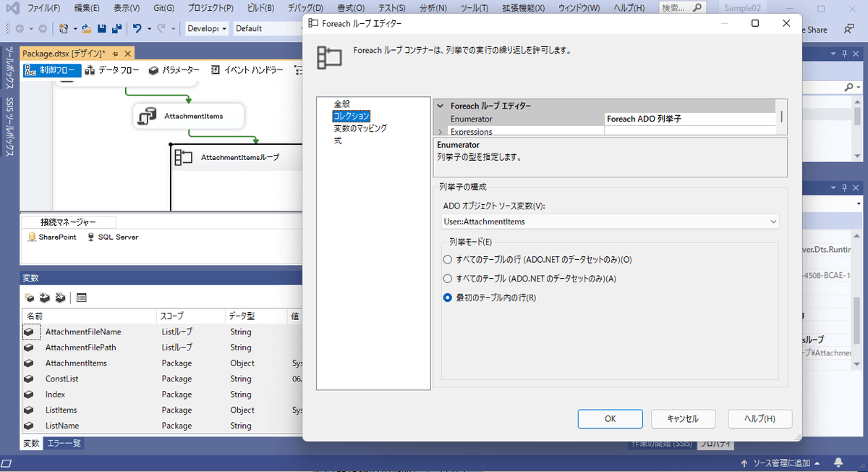This screenshot has width=868, height=472.
Task: Click the save all icon
Action: pos(116,29)
